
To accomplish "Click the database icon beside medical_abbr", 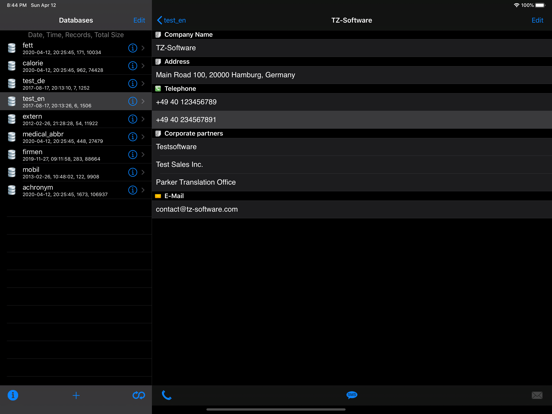I will coord(12,137).
